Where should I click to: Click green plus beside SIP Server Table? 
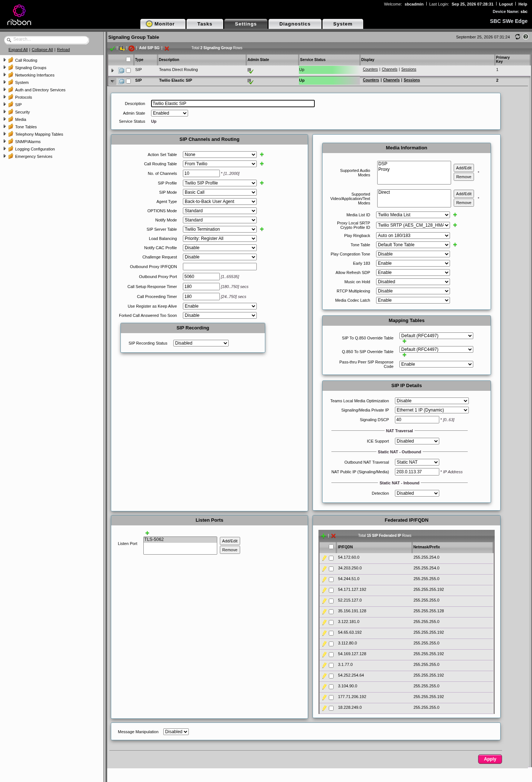[262, 229]
